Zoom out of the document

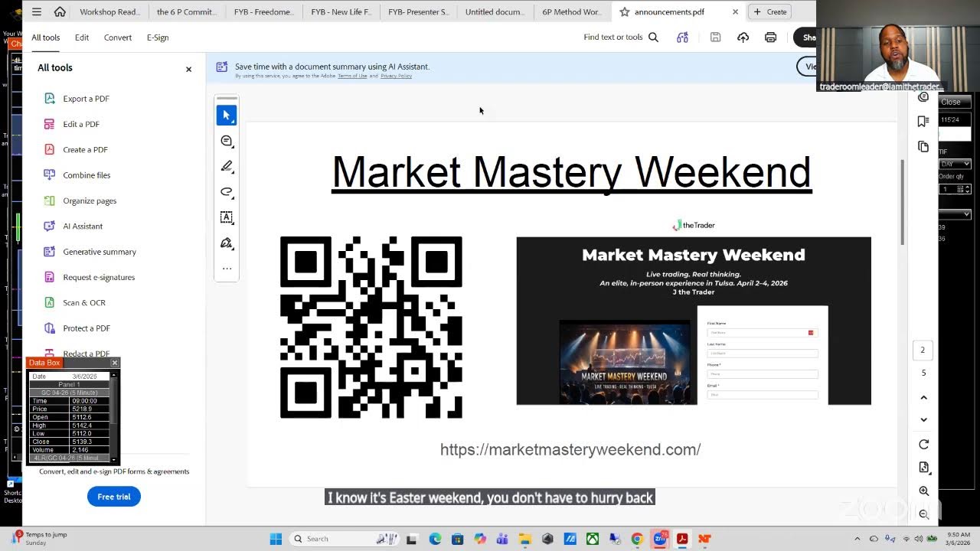tap(923, 514)
